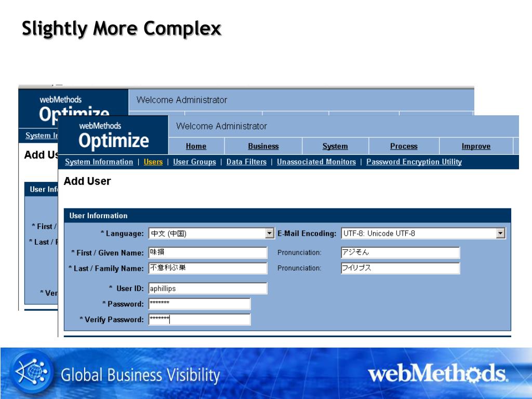The image size is (532, 399).
Task: Expand the E-Mail Encoding dropdown arrow
Action: pyautogui.click(x=500, y=233)
